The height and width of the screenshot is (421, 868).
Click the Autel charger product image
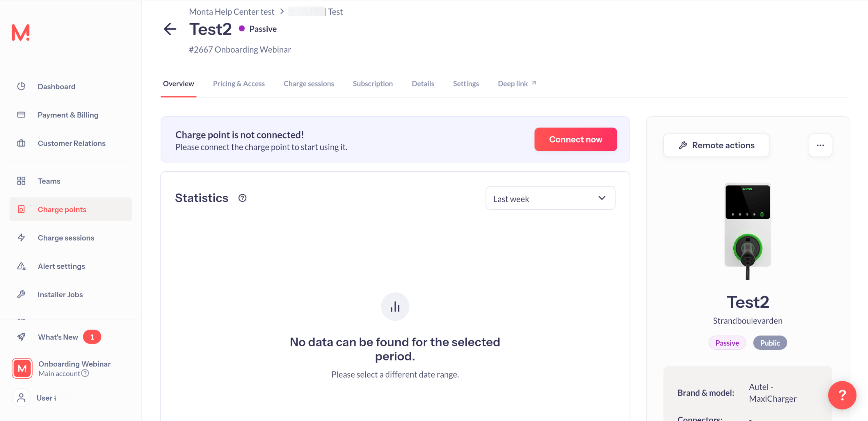pyautogui.click(x=747, y=231)
